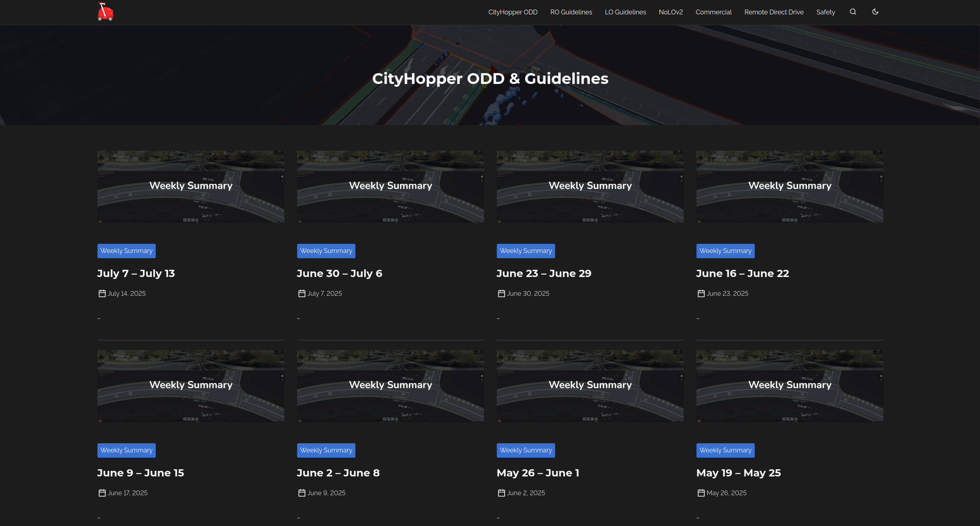The width and height of the screenshot is (980, 526).
Task: Open June 30 – July 6 post title
Action: [339, 273]
